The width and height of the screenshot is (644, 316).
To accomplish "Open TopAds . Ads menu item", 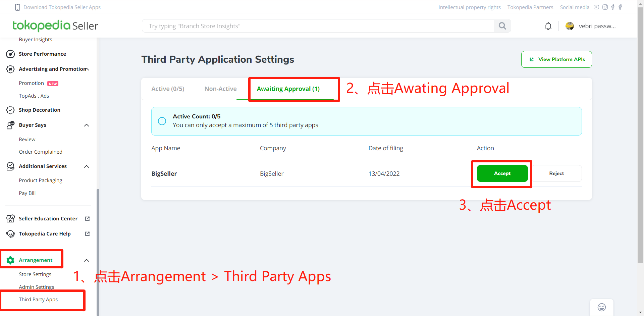I will tap(34, 96).
